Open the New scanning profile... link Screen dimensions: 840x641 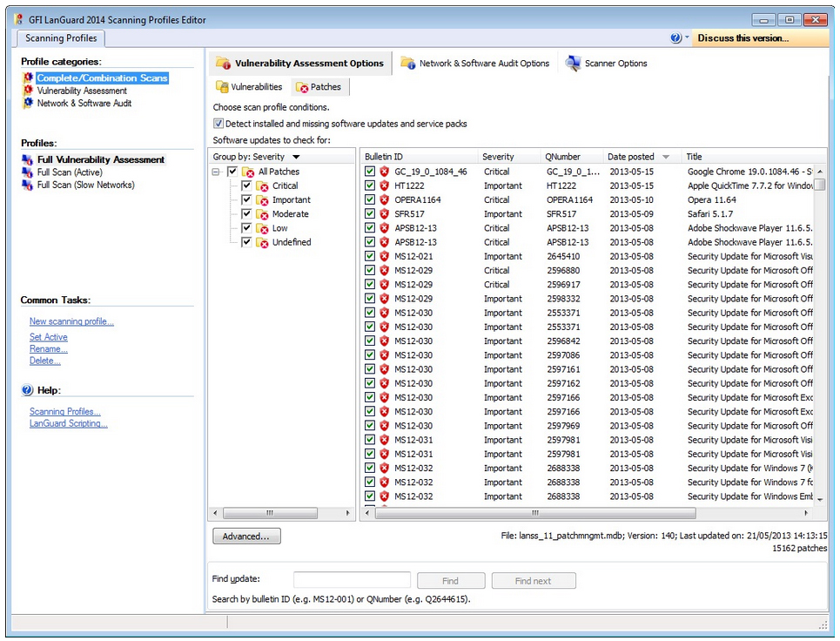coord(71,321)
